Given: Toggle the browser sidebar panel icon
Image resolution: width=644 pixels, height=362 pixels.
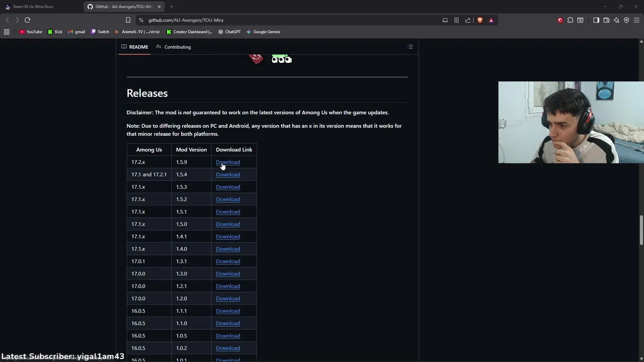Looking at the screenshot, I should pos(596,20).
